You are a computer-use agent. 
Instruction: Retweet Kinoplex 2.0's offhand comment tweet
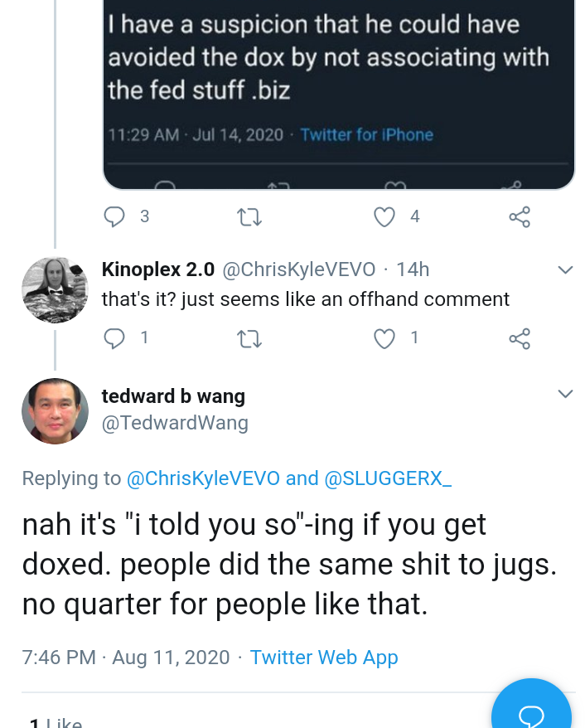pyautogui.click(x=249, y=338)
